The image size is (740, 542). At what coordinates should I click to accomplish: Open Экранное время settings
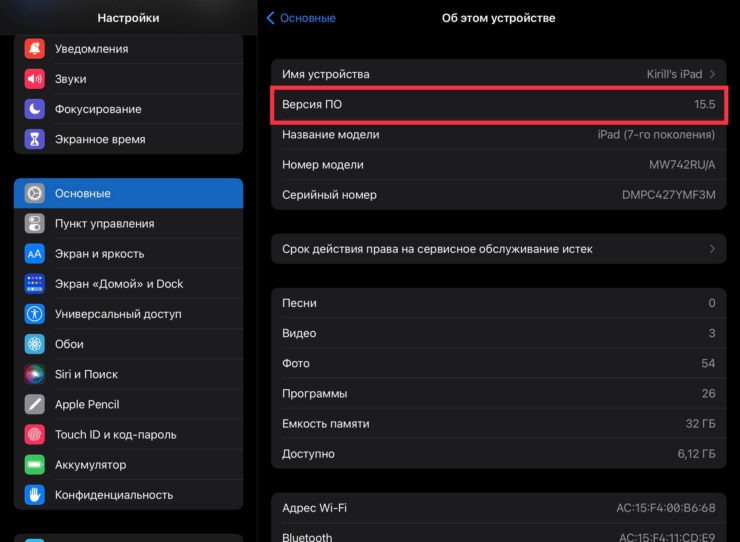128,139
